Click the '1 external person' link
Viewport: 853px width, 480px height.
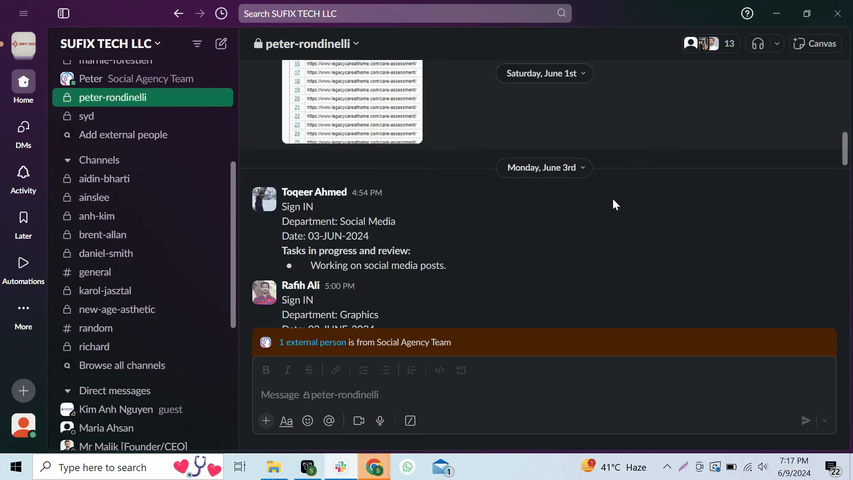[312, 342]
